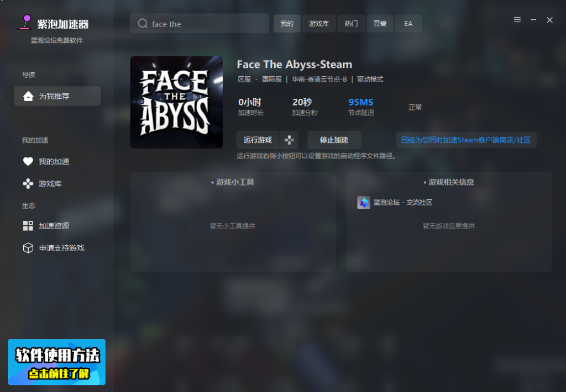Viewport: 566px width, 392px height.
Task: Open the 热门 tab
Action: click(351, 23)
